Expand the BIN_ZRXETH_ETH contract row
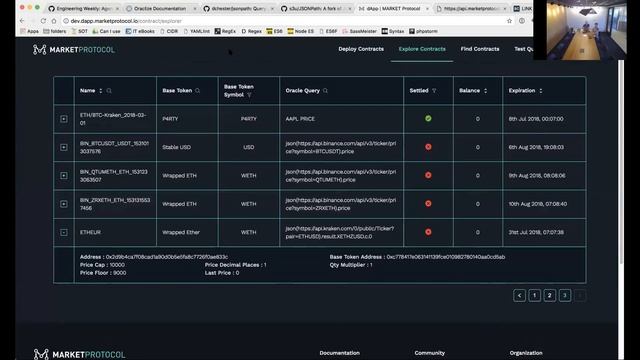 pyautogui.click(x=64, y=204)
